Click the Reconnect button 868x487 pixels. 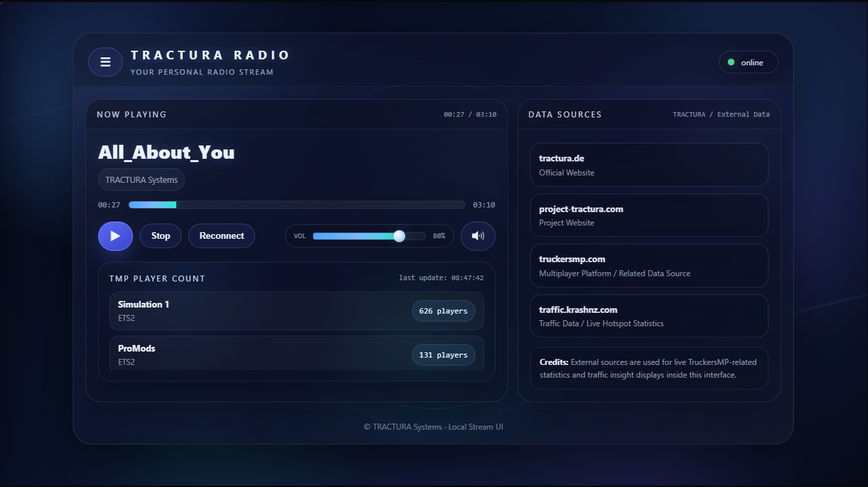(x=221, y=235)
